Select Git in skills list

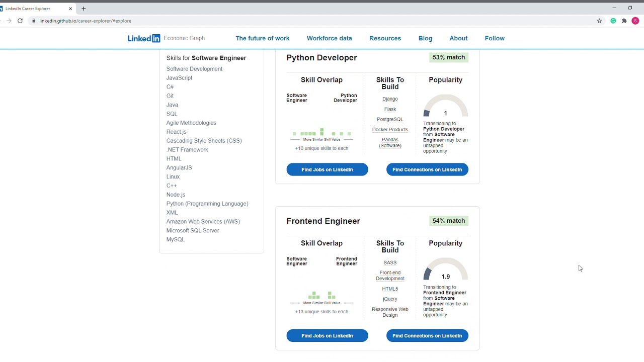(170, 96)
